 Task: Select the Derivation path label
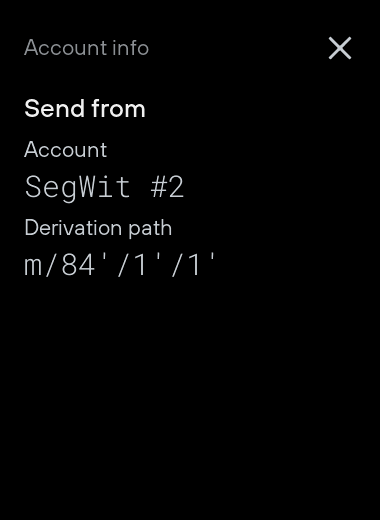tap(98, 228)
